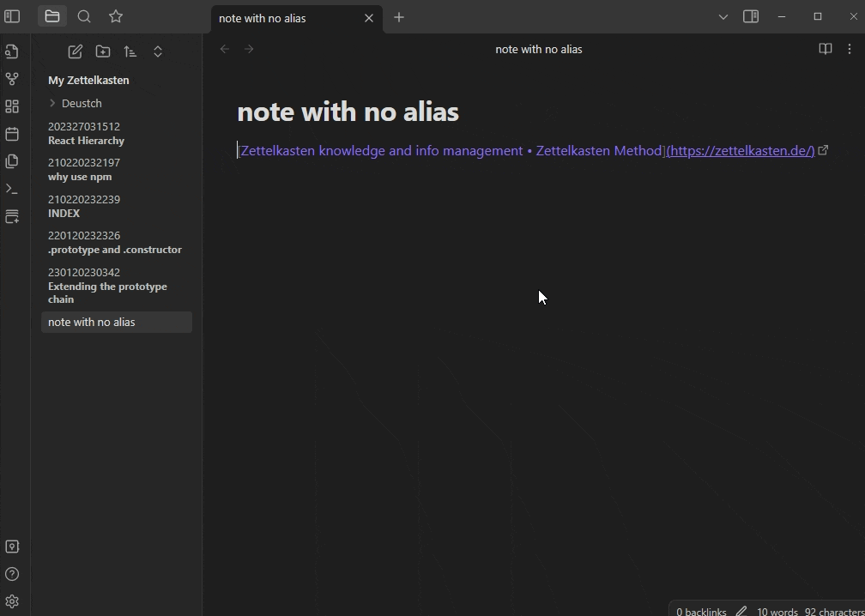
Task: Open '.prototype and .constructor' note
Action: point(117,243)
